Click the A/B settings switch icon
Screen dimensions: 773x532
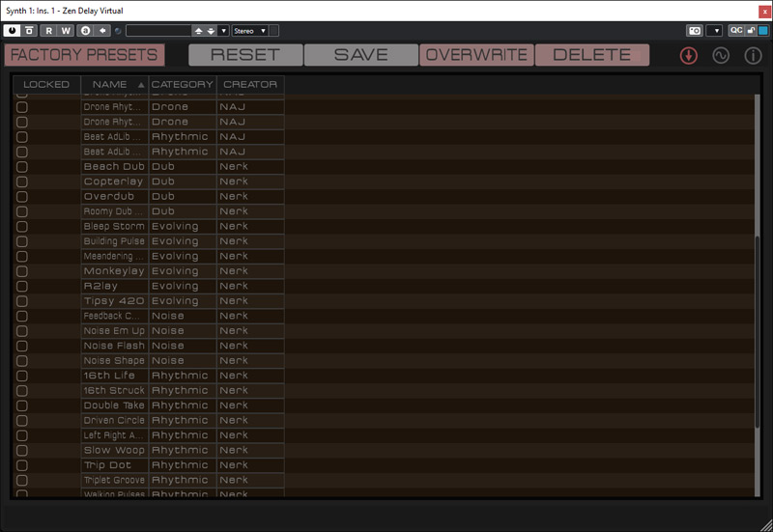coord(85,31)
